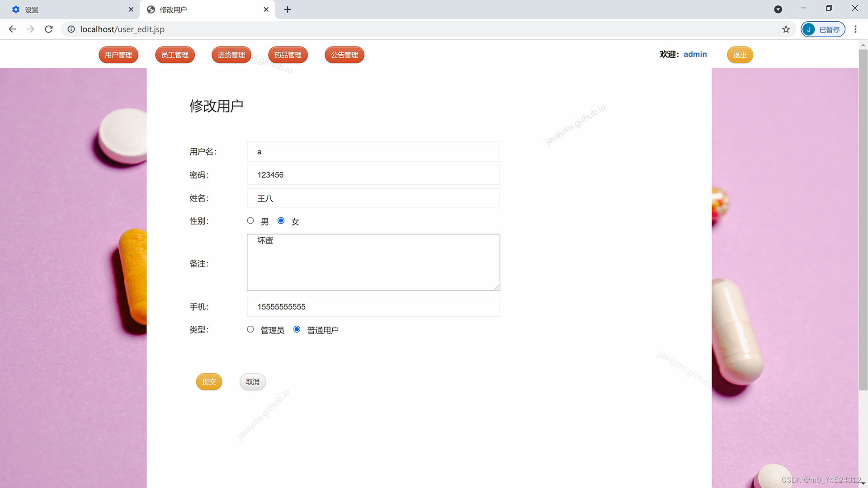Click the 密码 input field
The image size is (868, 488).
tap(373, 175)
